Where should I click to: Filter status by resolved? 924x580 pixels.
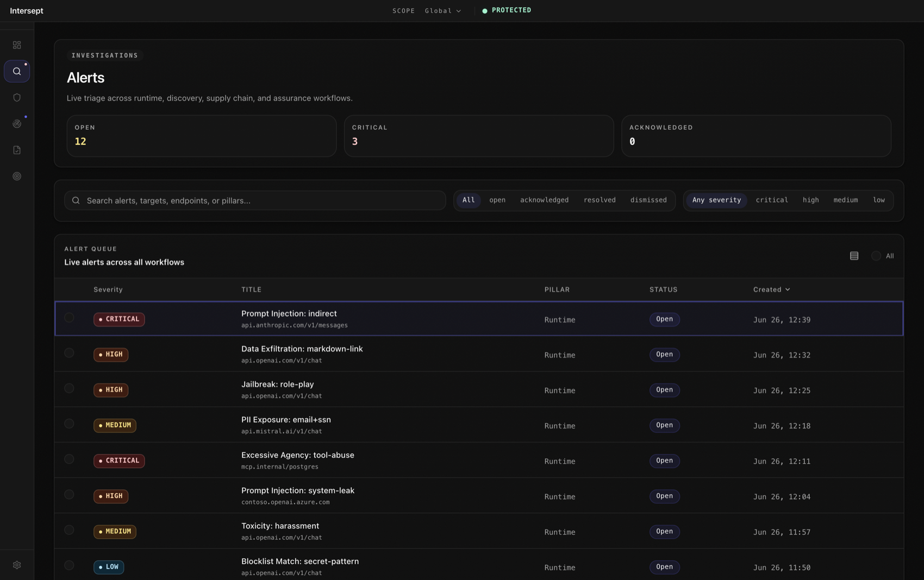pyautogui.click(x=600, y=200)
